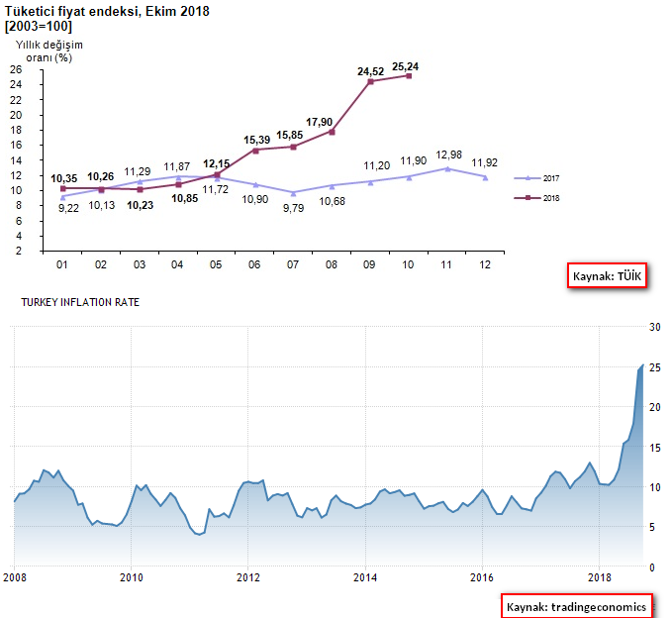
Task: Click the 25,24 data label
Action: click(405, 67)
